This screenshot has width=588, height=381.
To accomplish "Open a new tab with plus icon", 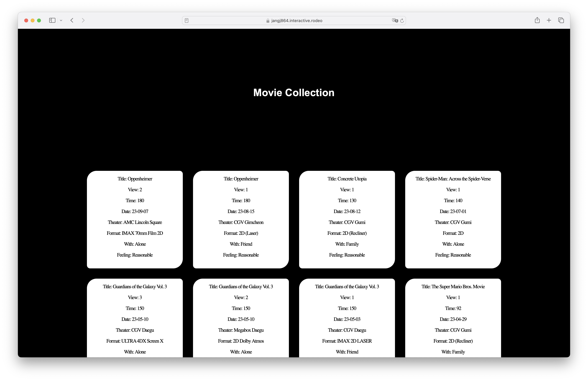I will (549, 20).
